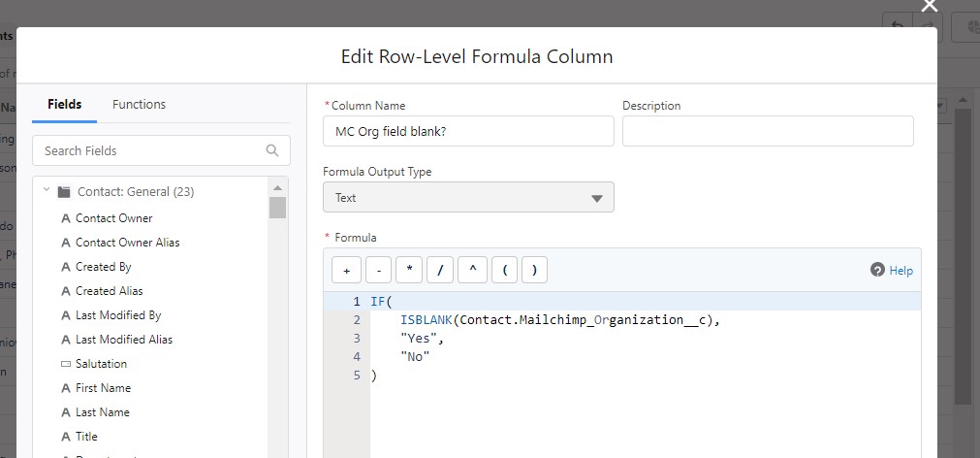Click the ISBLANK function in the formula
Viewport: 980px width, 458px height.
427,320
